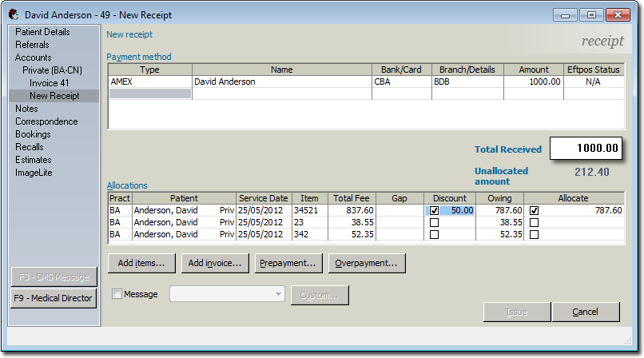Check Discount box for item 342
The width and height of the screenshot is (644, 358).
tap(434, 234)
